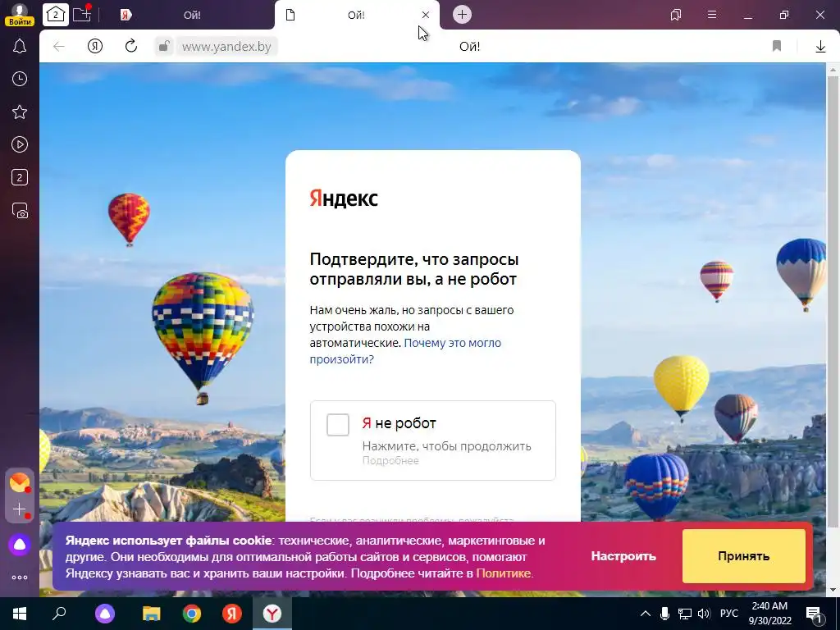The width and height of the screenshot is (840, 630).
Task: Open browsing history clock in sidebar
Action: (20, 80)
